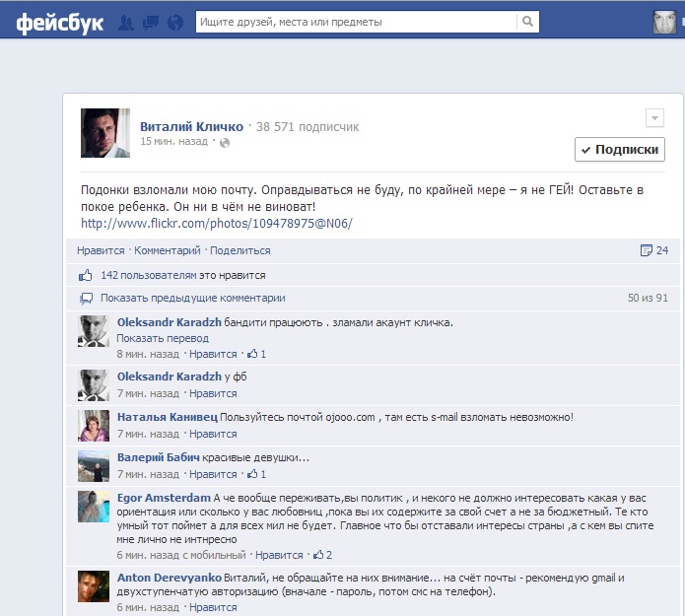
Task: Focus the friends search input field
Action: point(356,22)
